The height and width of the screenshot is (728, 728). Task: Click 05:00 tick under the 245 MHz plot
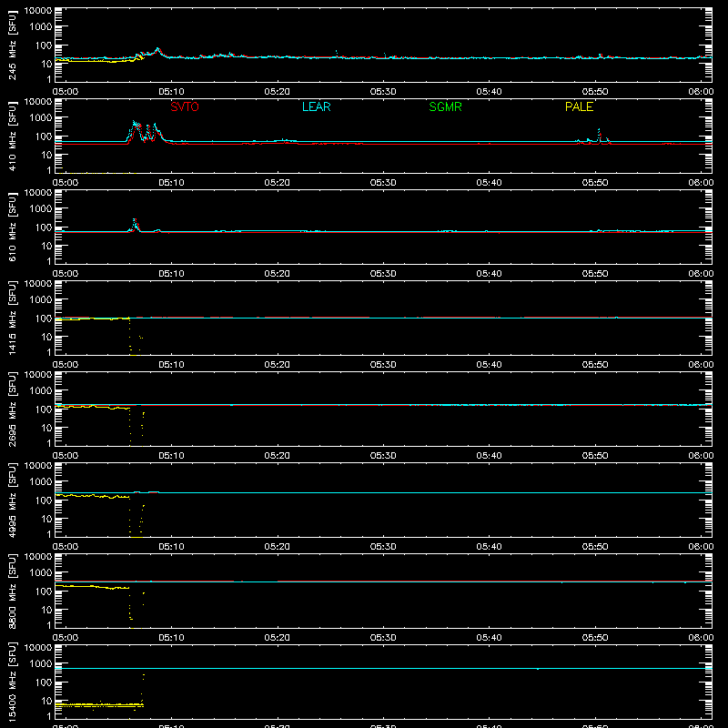[66, 92]
